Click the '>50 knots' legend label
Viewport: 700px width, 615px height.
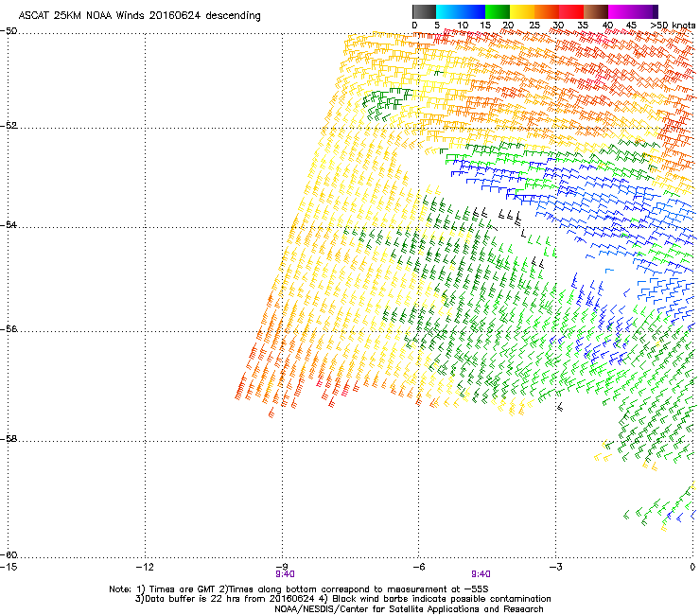tap(673, 26)
